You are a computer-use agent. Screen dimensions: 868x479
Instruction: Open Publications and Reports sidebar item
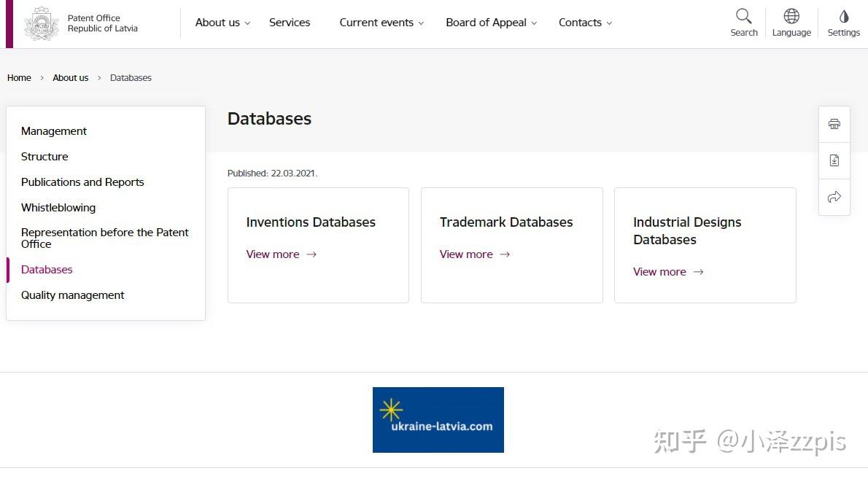82,182
